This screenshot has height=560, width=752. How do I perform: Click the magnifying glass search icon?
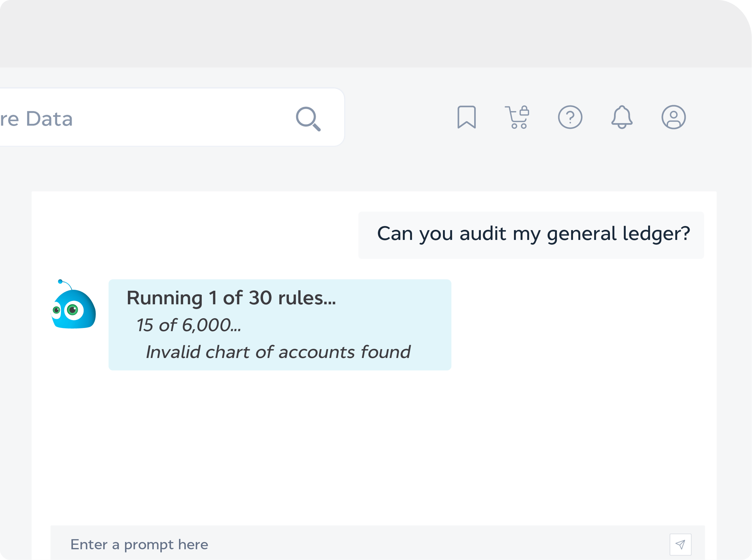[308, 119]
